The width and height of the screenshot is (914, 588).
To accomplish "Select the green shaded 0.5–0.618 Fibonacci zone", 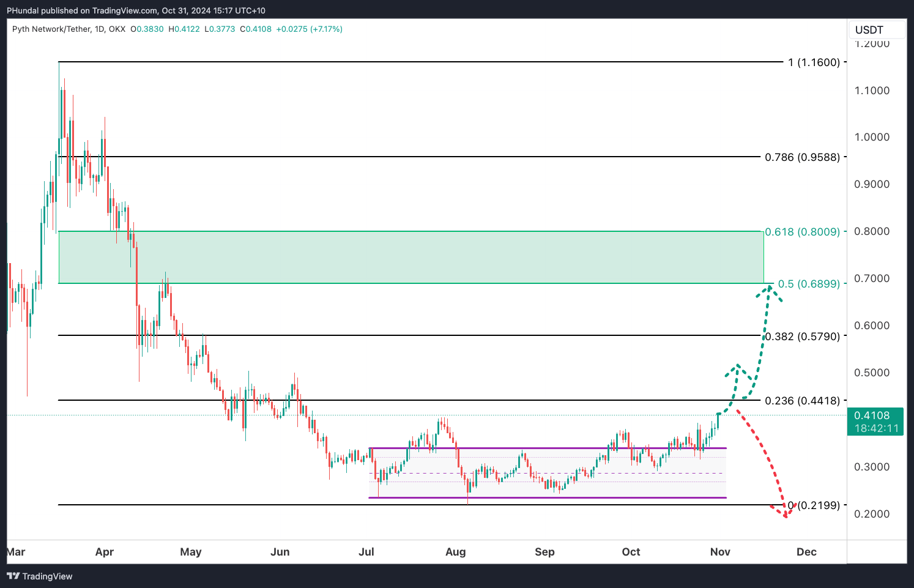I will [x=411, y=257].
